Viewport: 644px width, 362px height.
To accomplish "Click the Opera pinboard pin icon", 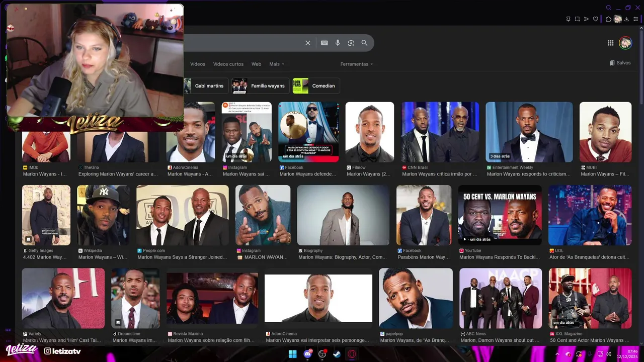I will pyautogui.click(x=568, y=19).
